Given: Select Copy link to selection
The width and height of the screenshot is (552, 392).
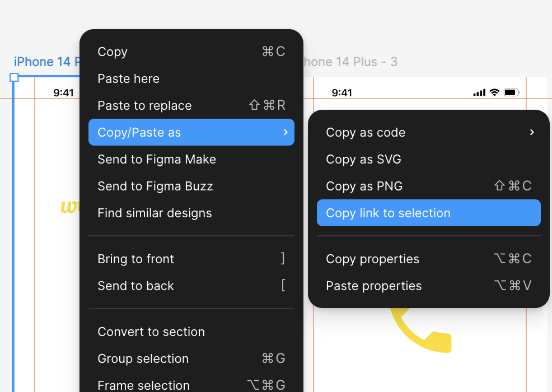Looking at the screenshot, I should (x=428, y=213).
